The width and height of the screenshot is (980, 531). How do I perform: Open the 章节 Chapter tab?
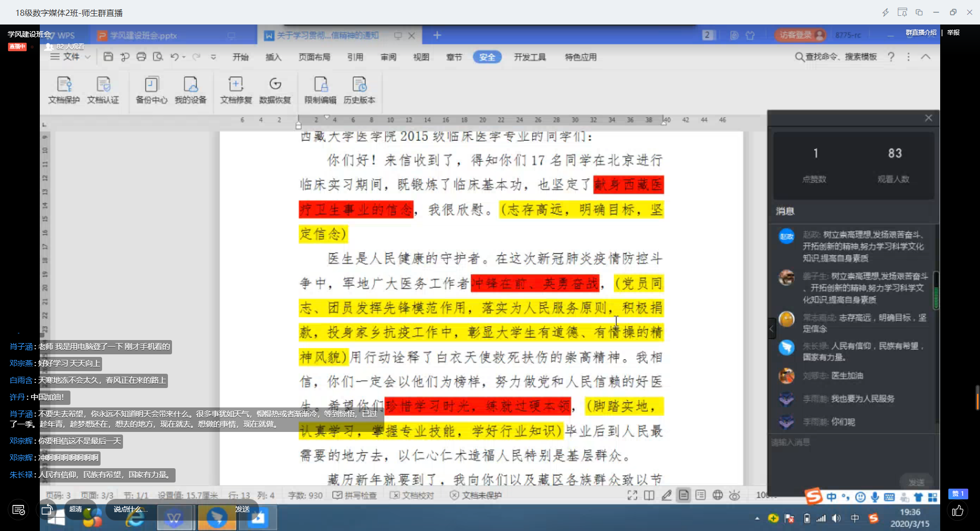click(454, 57)
